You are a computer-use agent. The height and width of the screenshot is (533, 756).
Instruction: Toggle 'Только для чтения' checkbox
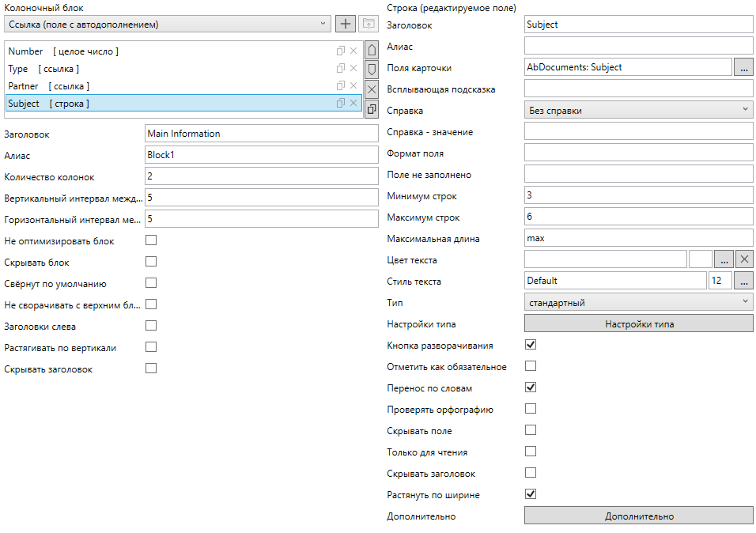(531, 452)
